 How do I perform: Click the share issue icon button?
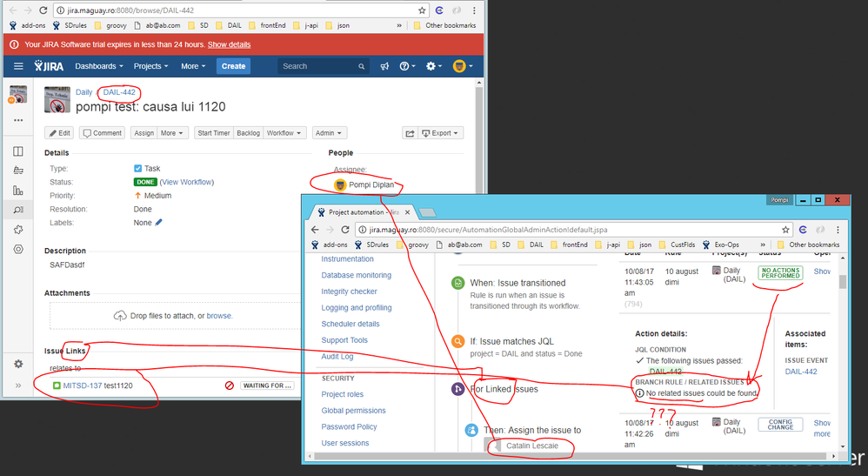click(x=410, y=133)
